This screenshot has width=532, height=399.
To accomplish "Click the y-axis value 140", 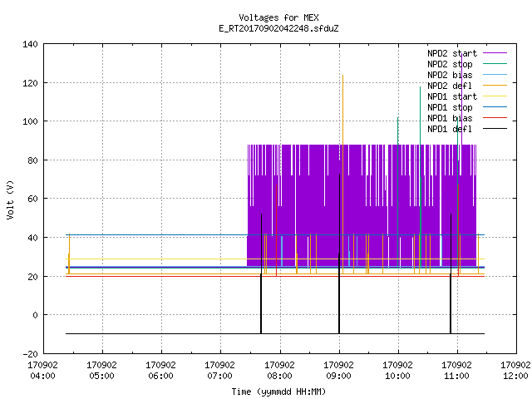I will pos(30,44).
